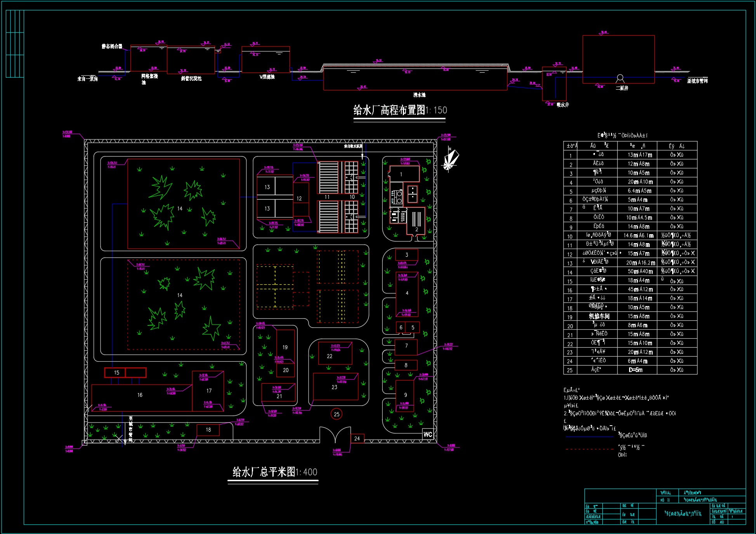This screenshot has width=756, height=534.
Task: Click the 吸水井 label
Action: point(562,104)
